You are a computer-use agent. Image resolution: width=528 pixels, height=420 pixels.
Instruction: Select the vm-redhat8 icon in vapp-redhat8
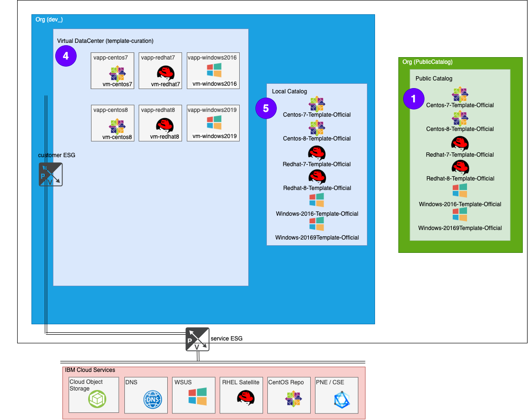165,125
